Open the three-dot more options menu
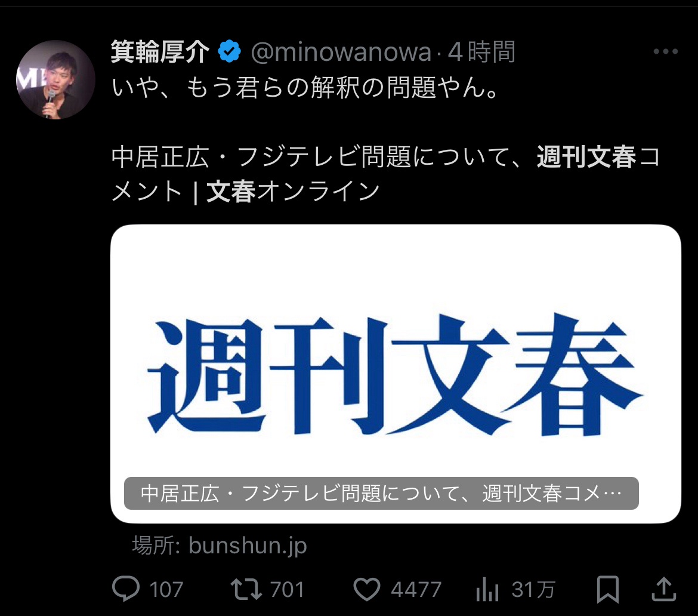The image size is (698, 616). tap(666, 52)
